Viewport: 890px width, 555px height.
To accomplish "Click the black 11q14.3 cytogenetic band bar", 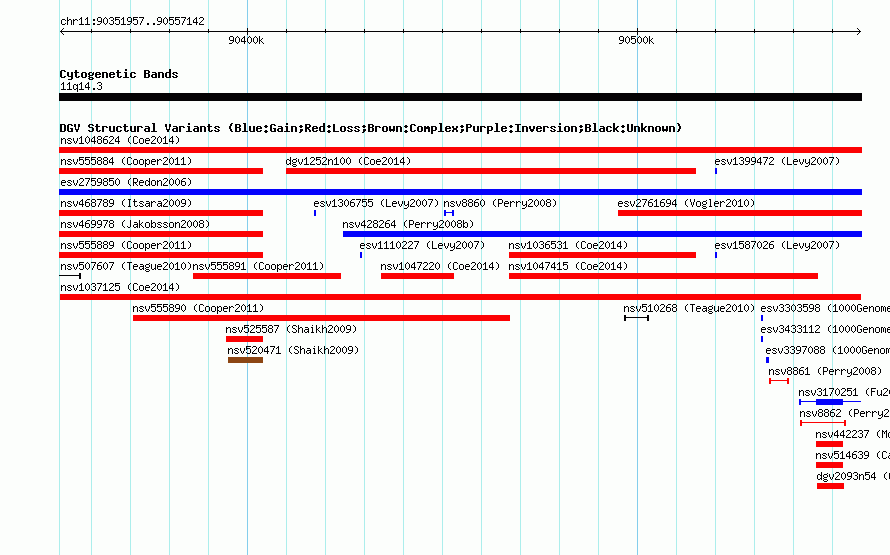I will (460, 98).
